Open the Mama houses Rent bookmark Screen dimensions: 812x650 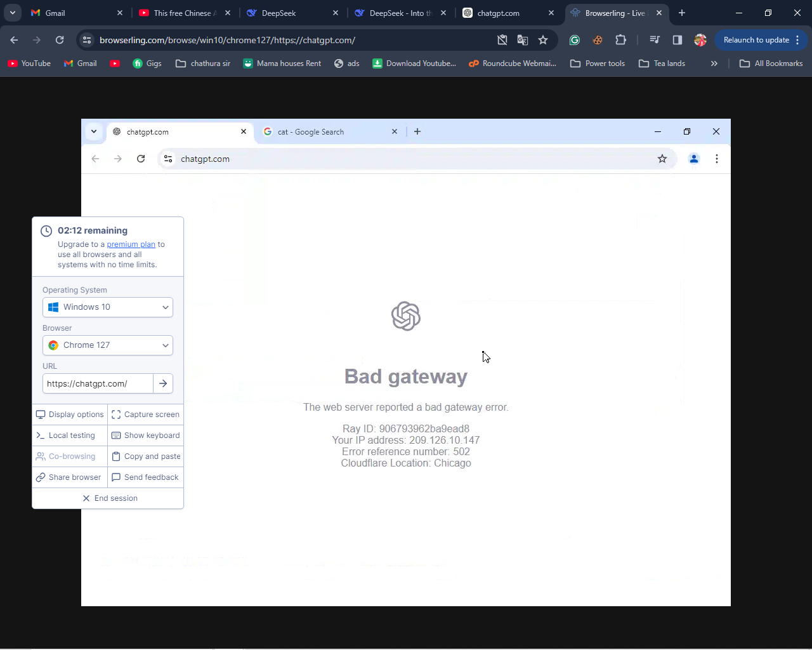point(282,63)
